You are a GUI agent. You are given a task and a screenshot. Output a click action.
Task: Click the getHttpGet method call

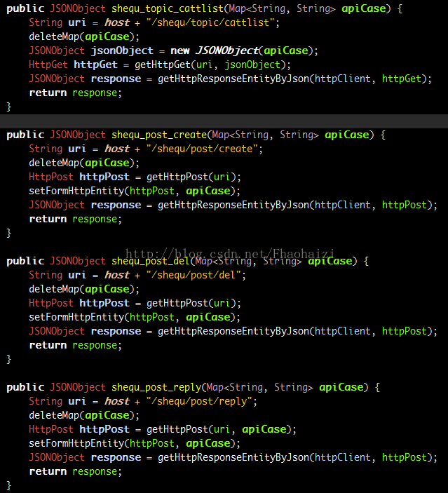coord(163,65)
